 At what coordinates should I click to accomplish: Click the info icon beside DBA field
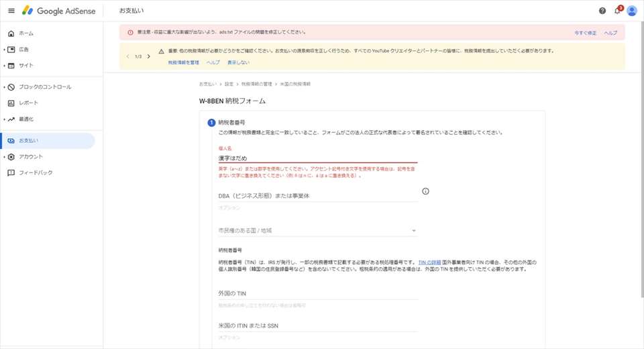coord(425,191)
